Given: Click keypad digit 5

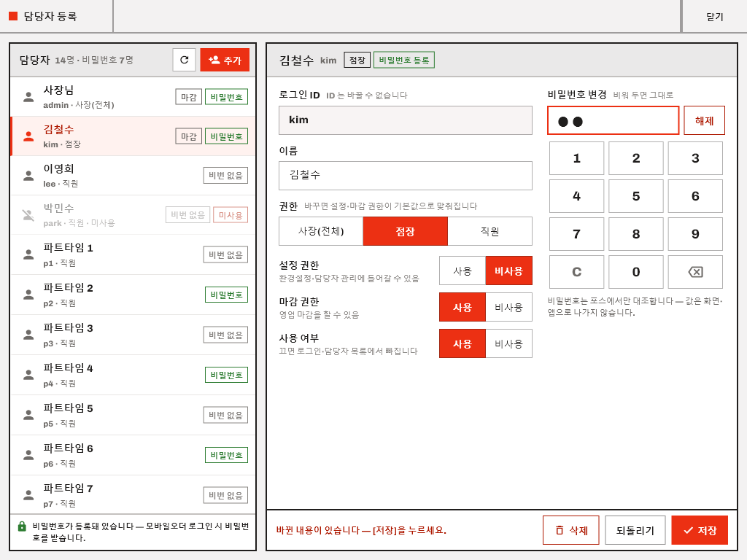Looking at the screenshot, I should (x=636, y=196).
